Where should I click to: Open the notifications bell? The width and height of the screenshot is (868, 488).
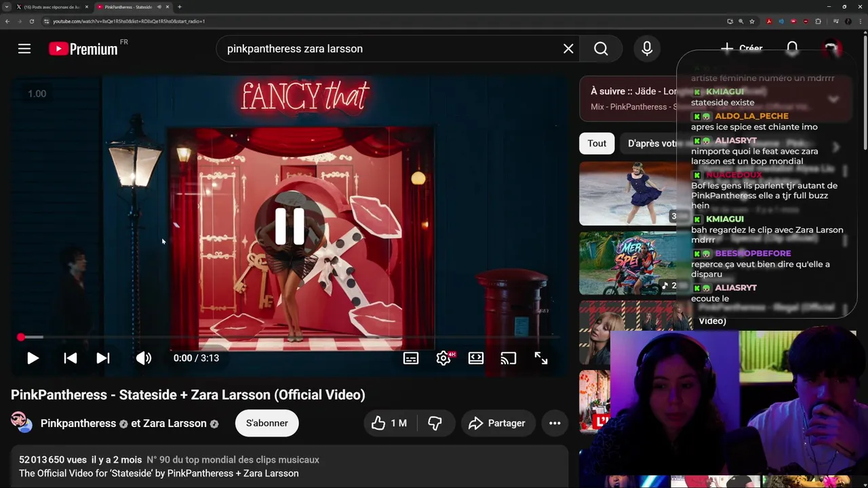coord(792,49)
